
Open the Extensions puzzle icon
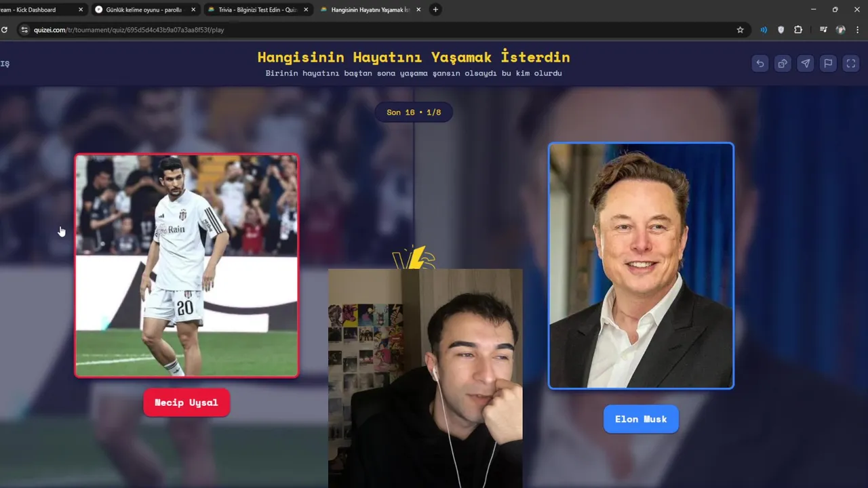pyautogui.click(x=798, y=30)
